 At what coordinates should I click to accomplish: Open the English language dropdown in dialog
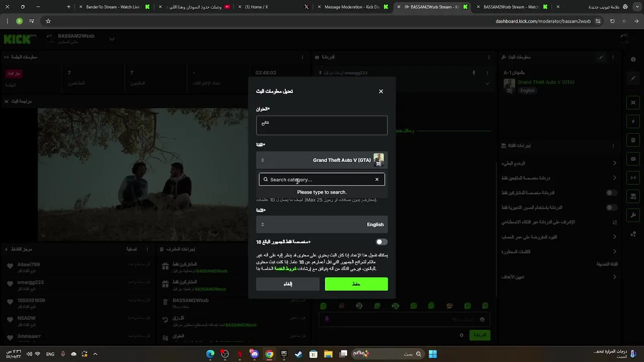(322, 224)
